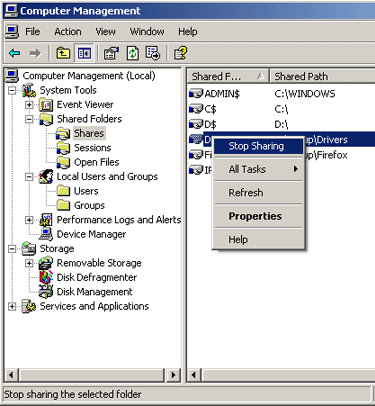Choose Help in context menu
Image resolution: width=375 pixels, height=406 pixels.
(258, 239)
